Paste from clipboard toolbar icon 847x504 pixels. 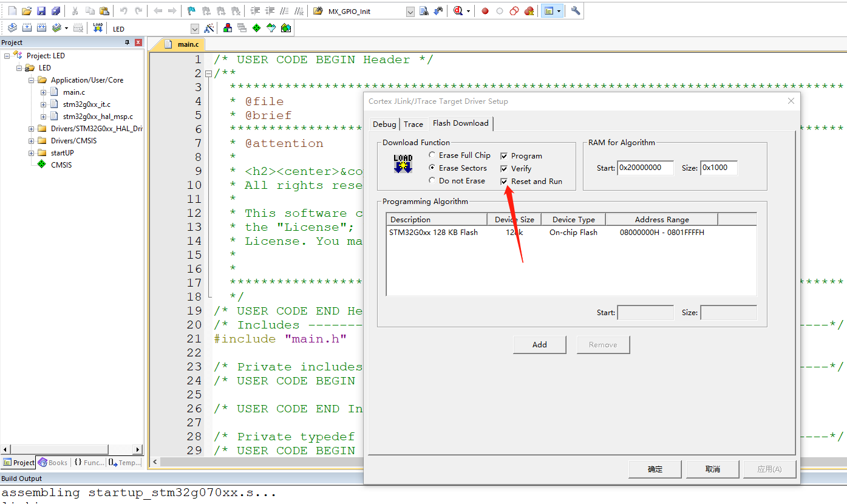(x=104, y=11)
